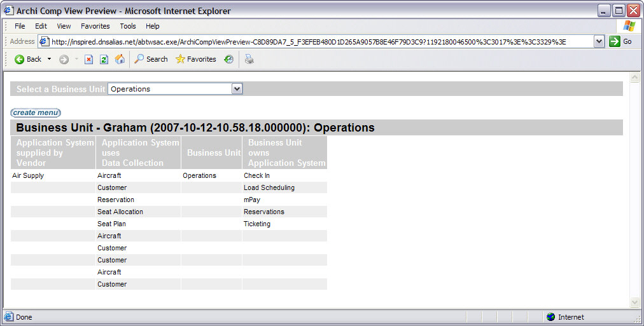Click the Back arrow icon
This screenshot has height=326, width=644.
19,60
